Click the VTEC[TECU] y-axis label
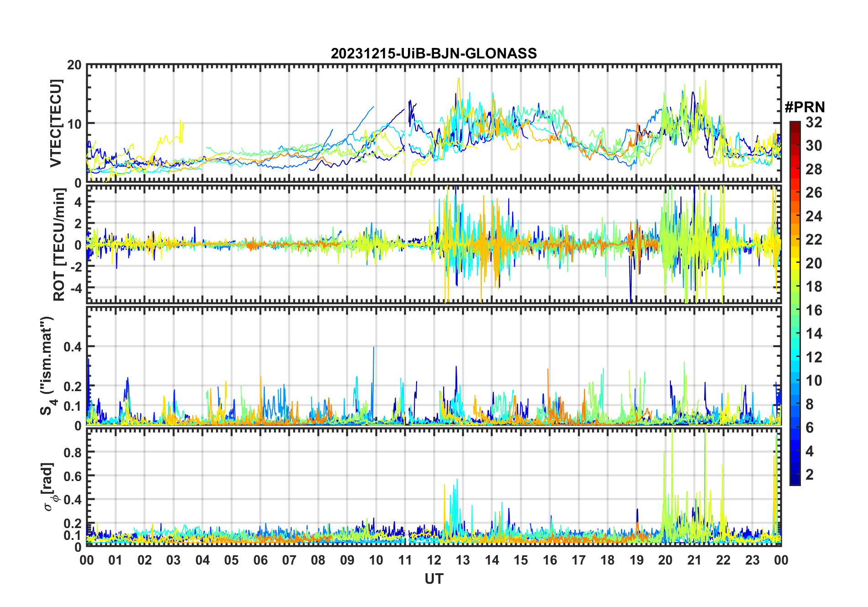Image resolution: width=868 pixels, height=607 pixels. [x=55, y=123]
